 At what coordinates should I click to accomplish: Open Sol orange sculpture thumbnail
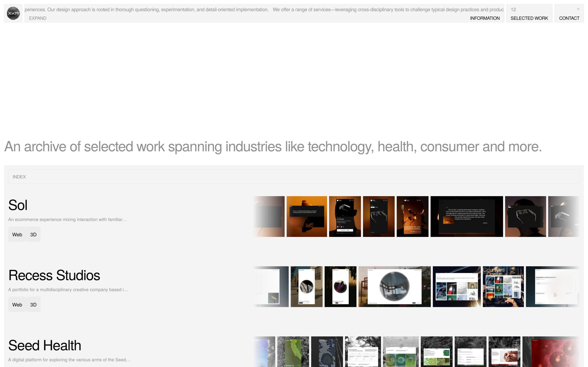point(307,216)
